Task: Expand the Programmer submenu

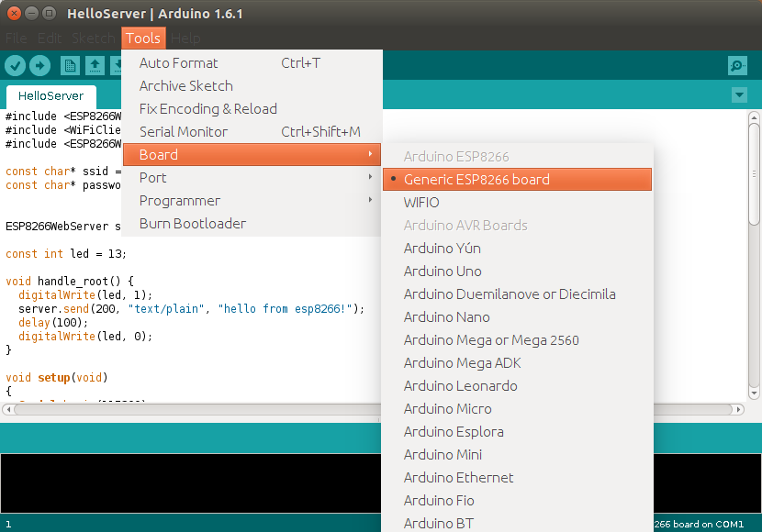Action: tap(252, 201)
